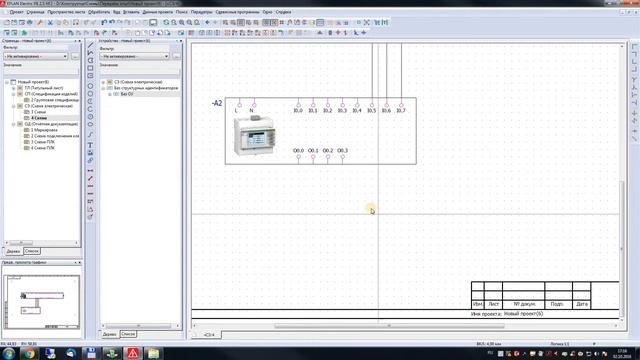Screen dimensions: 640x360
Task: Open the devices panel filter dropdown
Action: pyautogui.click(x=134, y=56)
